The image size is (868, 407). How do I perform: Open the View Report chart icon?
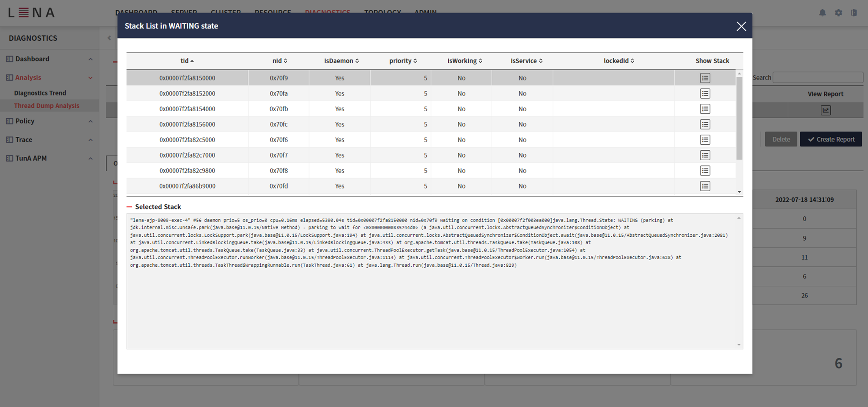(x=825, y=109)
